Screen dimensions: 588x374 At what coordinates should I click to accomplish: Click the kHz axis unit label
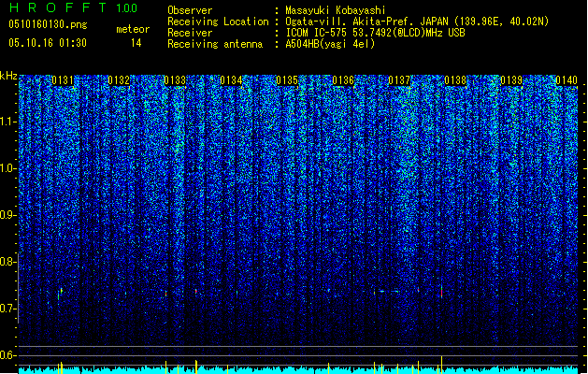point(8,76)
